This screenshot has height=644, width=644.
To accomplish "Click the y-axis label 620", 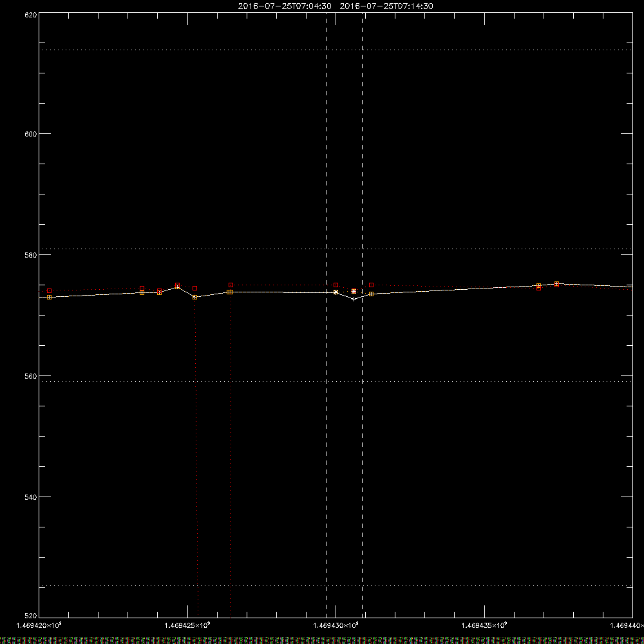I will (31, 15).
